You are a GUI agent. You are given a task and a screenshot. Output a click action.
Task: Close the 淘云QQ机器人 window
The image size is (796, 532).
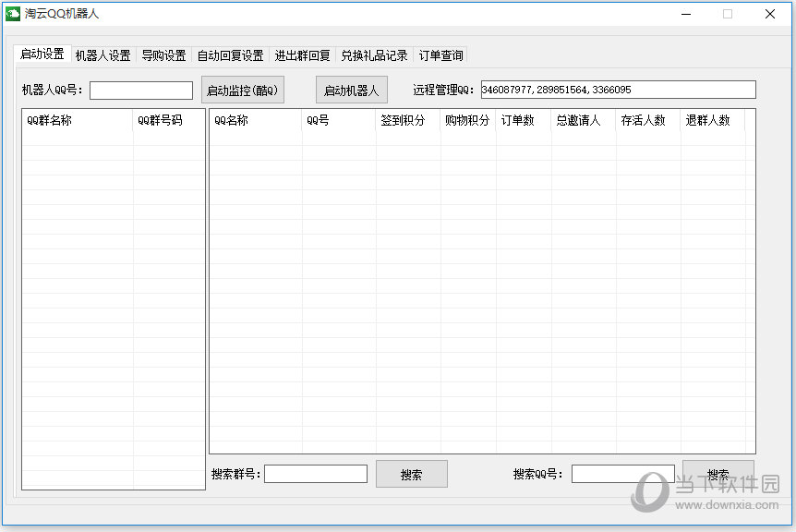pos(769,14)
